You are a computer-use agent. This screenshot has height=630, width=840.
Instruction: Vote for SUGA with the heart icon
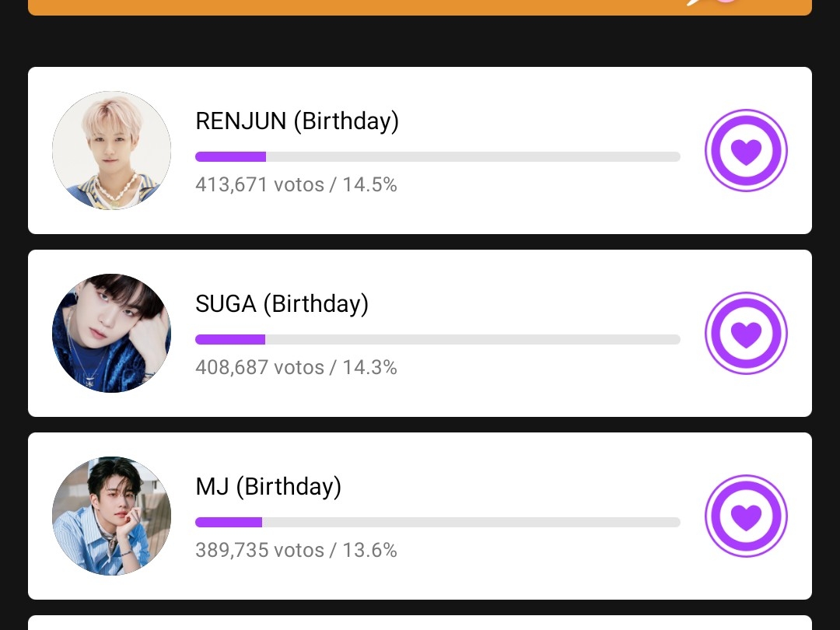tap(746, 334)
